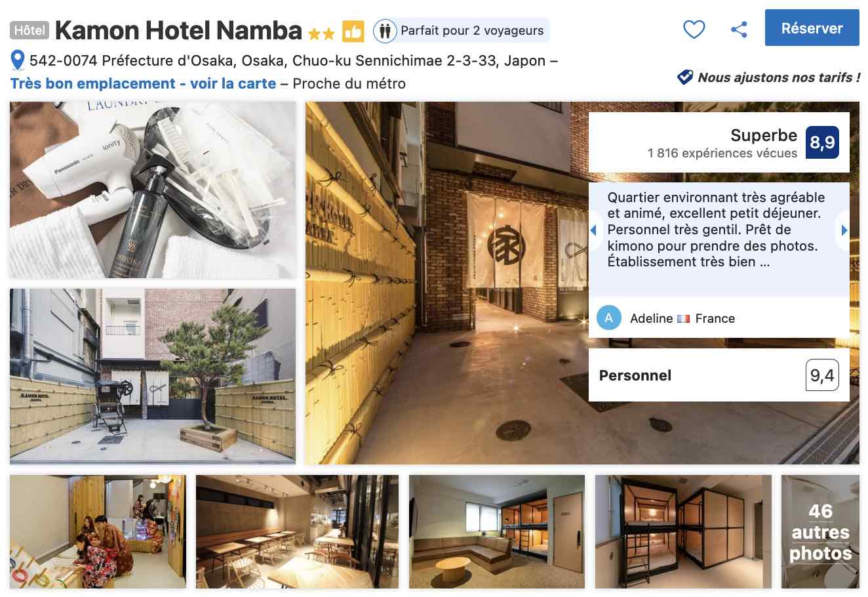Open Très bon emplacement - voir la carte link

tap(143, 83)
